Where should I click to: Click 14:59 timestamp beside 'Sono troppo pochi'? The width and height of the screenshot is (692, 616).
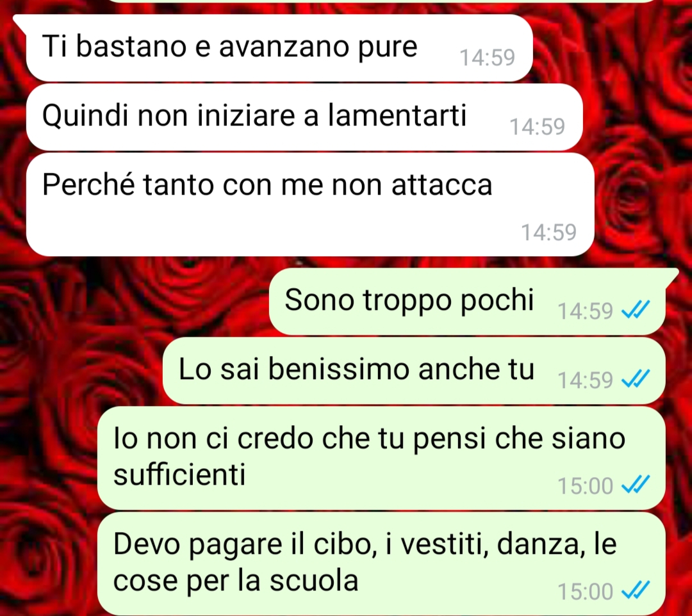click(x=585, y=311)
